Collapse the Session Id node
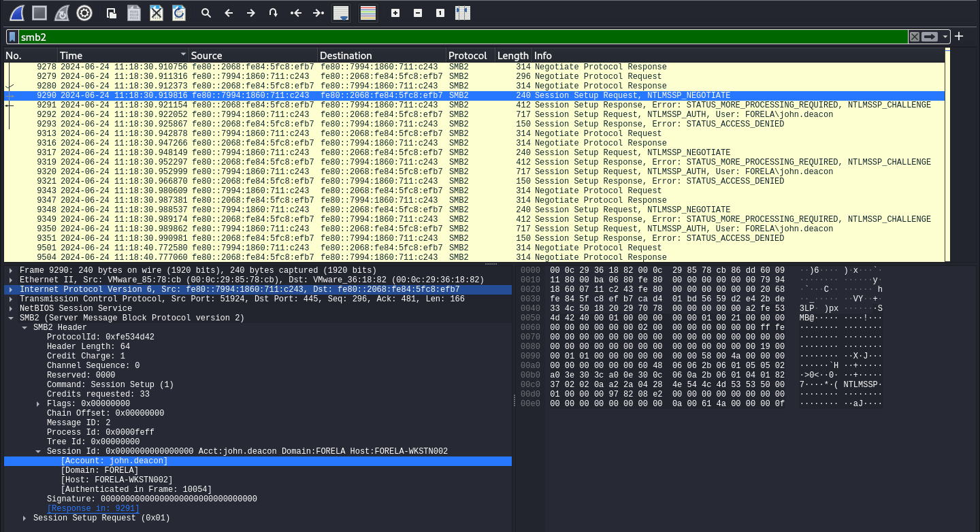The width and height of the screenshot is (980, 532). click(39, 452)
